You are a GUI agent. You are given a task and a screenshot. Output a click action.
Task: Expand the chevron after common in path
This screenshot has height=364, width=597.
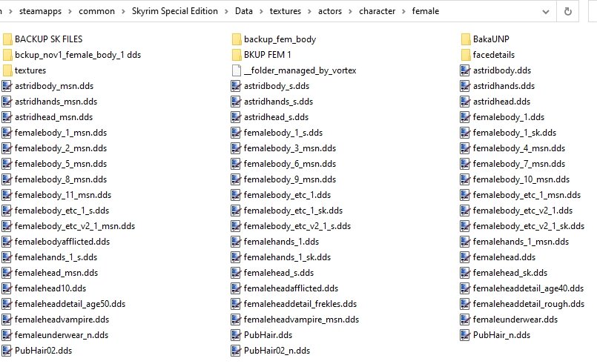(123, 12)
